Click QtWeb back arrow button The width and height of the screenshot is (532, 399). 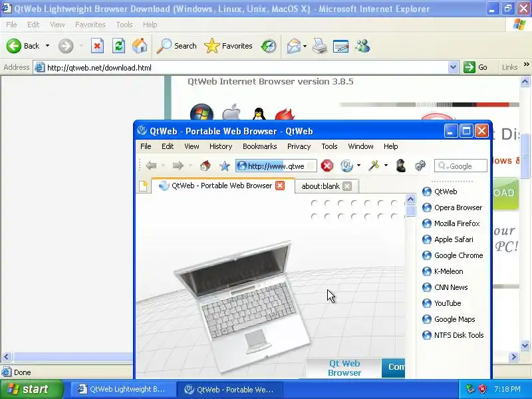coord(151,166)
